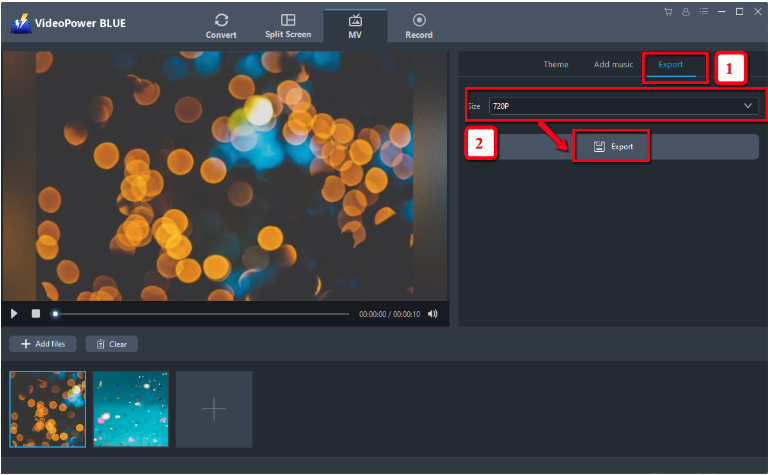Click the plus tile to add a clip
768x475 pixels.
(214, 409)
